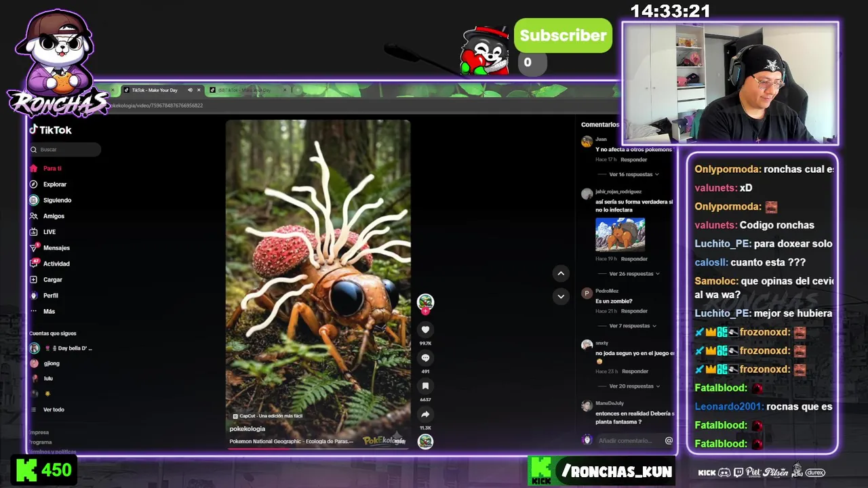Open jahir_rojas_rodriguez profile name
Image resolution: width=868 pixels, height=488 pixels.
[618, 192]
